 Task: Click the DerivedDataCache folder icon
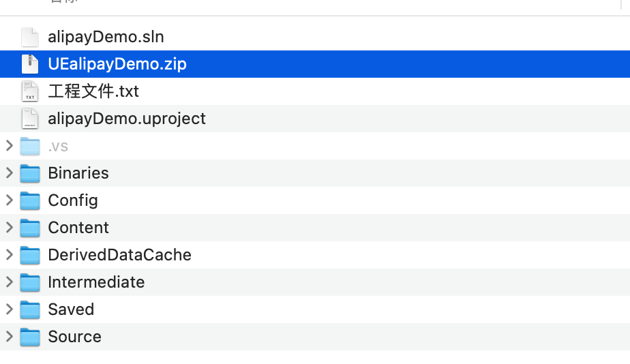(30, 255)
